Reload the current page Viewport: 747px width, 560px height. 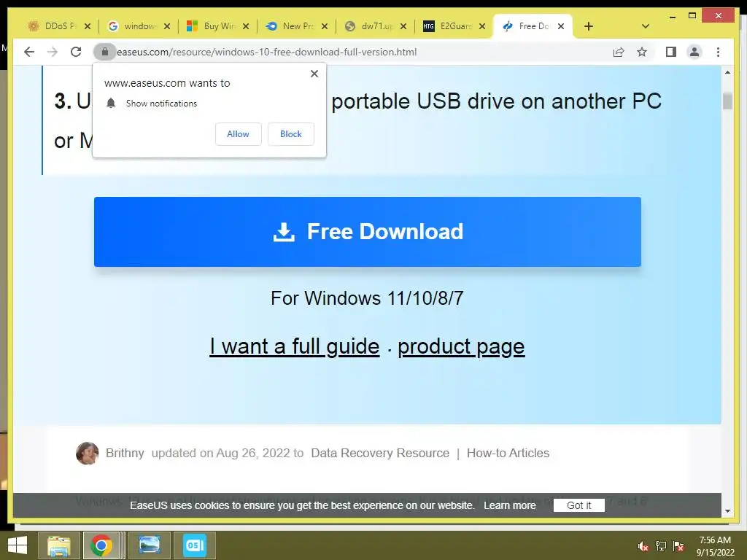click(x=76, y=52)
